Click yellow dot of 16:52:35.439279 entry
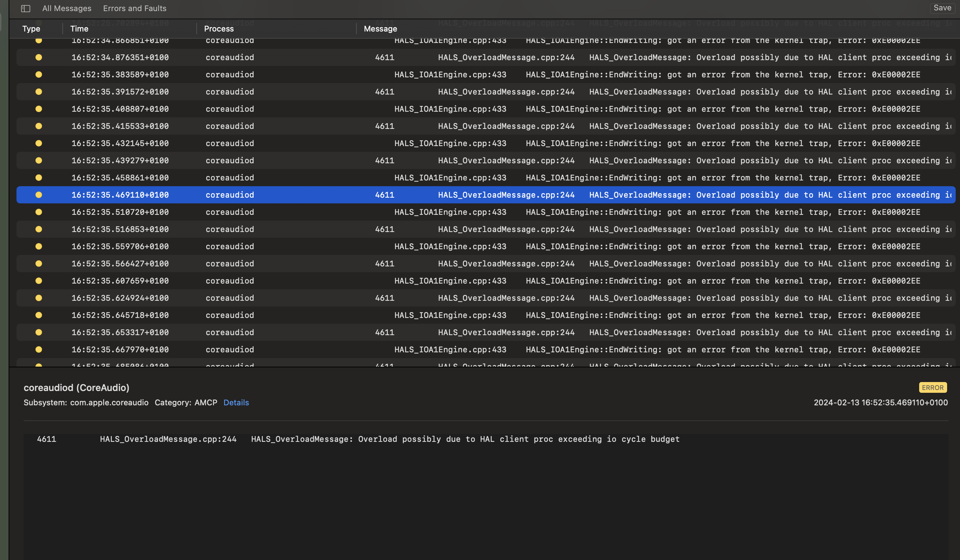960x560 pixels. 38,161
